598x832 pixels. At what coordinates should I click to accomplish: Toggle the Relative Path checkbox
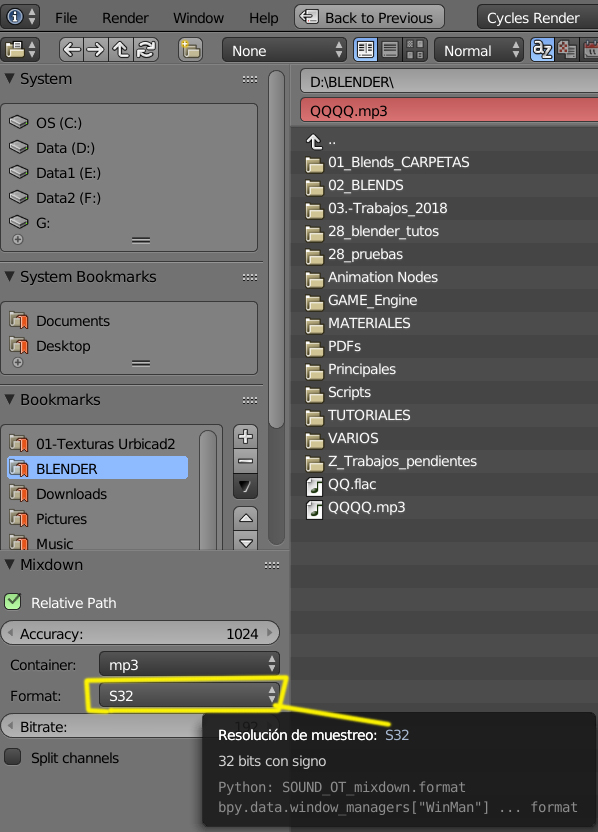click(x=13, y=602)
